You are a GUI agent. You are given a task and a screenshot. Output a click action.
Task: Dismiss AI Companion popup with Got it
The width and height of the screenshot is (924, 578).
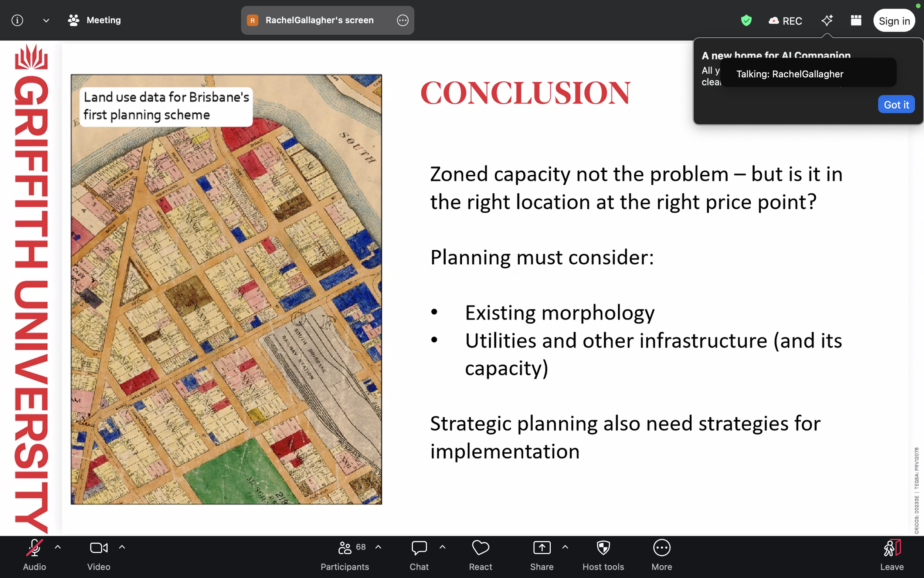coord(896,104)
